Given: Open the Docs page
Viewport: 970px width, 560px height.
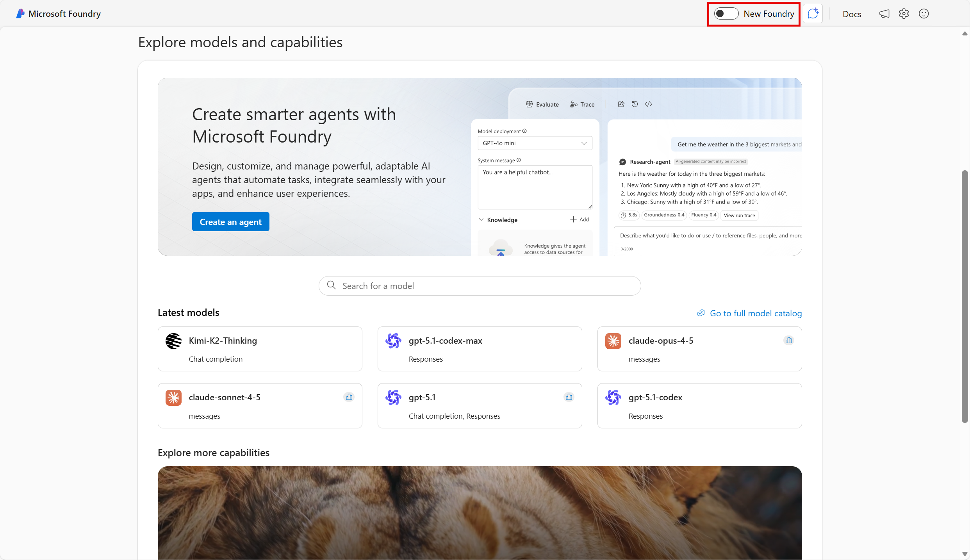Looking at the screenshot, I should (x=852, y=13).
